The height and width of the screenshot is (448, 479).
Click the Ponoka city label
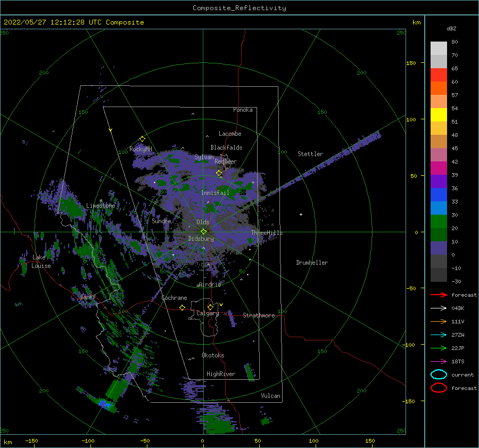pos(243,110)
